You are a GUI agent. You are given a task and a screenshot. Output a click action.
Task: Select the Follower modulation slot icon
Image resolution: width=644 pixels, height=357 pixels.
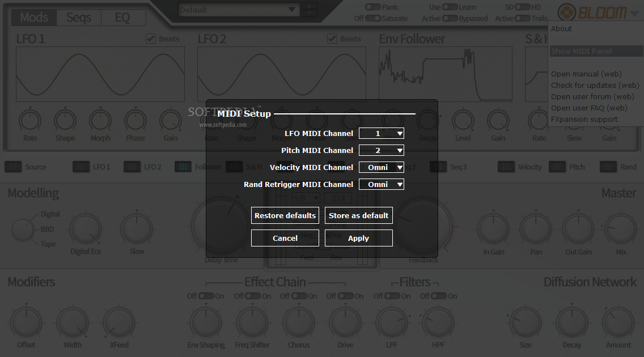pyautogui.click(x=183, y=167)
